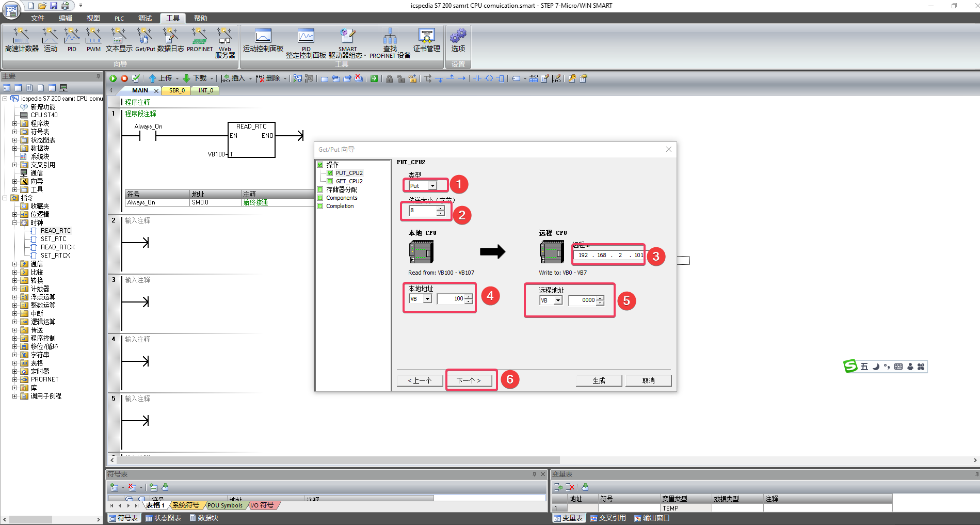Expand the 定时器 instruction folder
Screen dimensions: 980x525
(15, 371)
